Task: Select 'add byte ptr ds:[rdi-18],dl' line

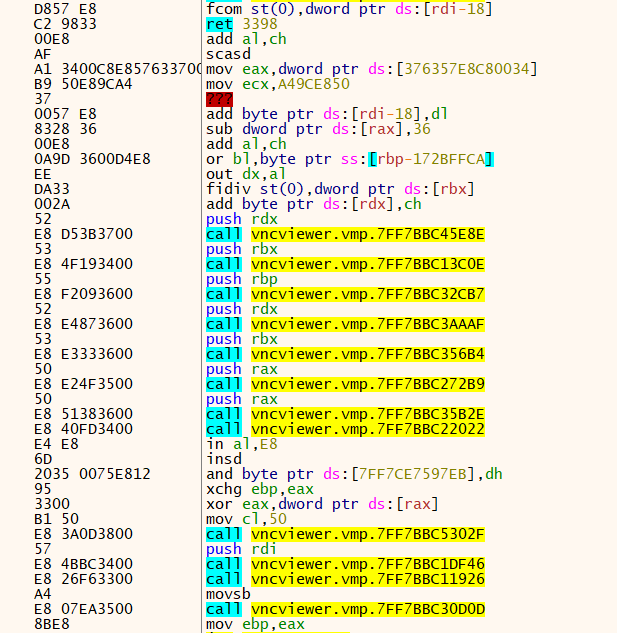Action: click(x=327, y=114)
